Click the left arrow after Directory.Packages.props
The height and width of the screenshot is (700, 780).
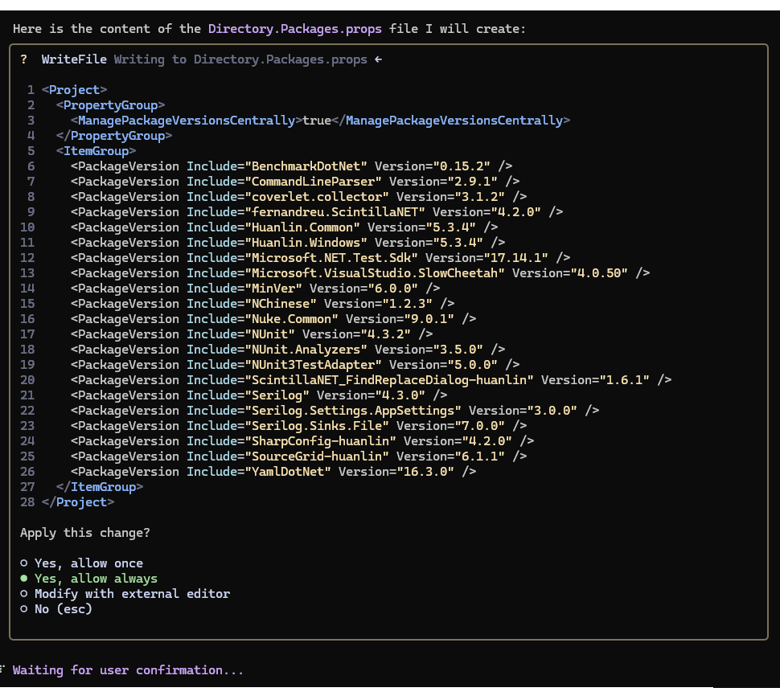pyautogui.click(x=379, y=59)
